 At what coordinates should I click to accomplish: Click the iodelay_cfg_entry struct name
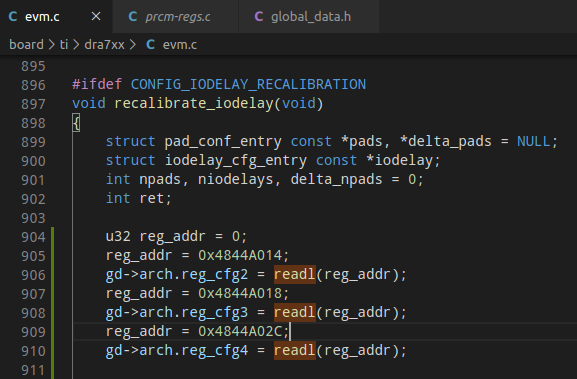click(x=236, y=160)
